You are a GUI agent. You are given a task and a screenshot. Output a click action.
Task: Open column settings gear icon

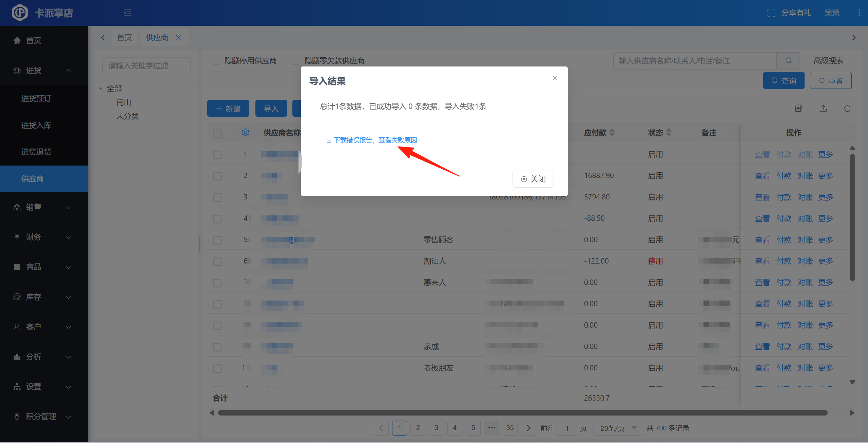[x=245, y=132]
